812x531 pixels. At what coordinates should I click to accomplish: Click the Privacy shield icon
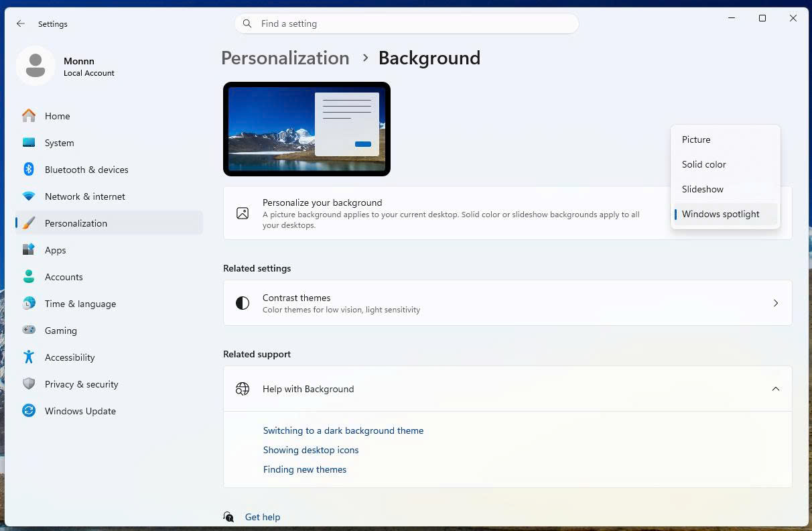pyautogui.click(x=29, y=384)
